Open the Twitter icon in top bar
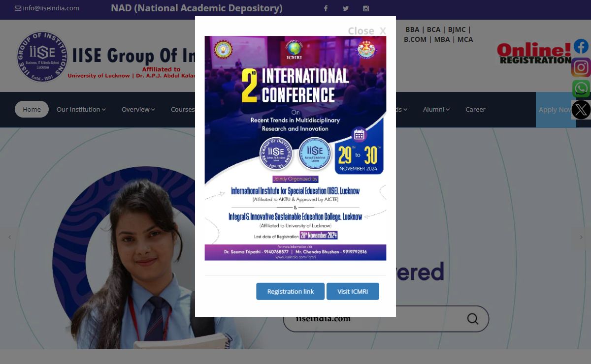 point(346,8)
